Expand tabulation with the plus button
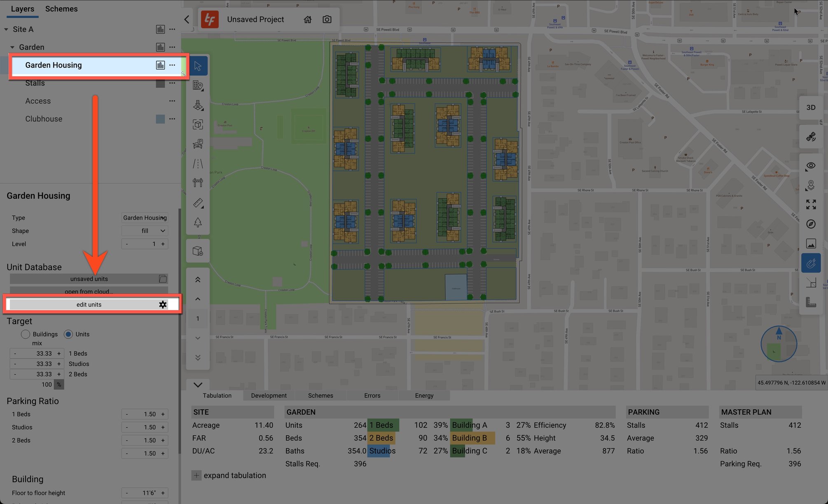The height and width of the screenshot is (504, 828). point(196,476)
